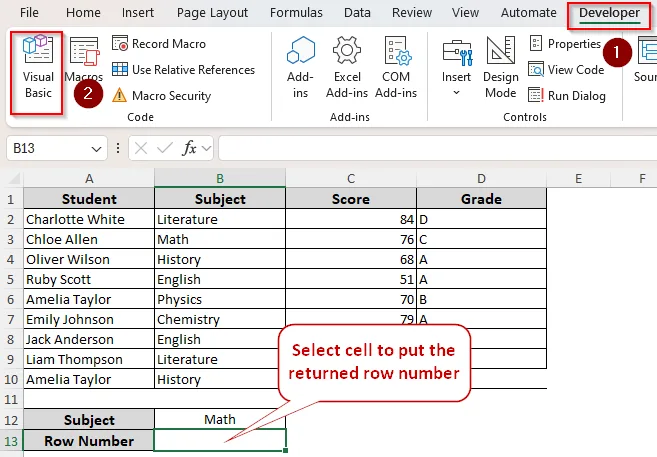This screenshot has height=457, width=657.
Task: Switch to the Page Layout tab
Action: point(212,13)
